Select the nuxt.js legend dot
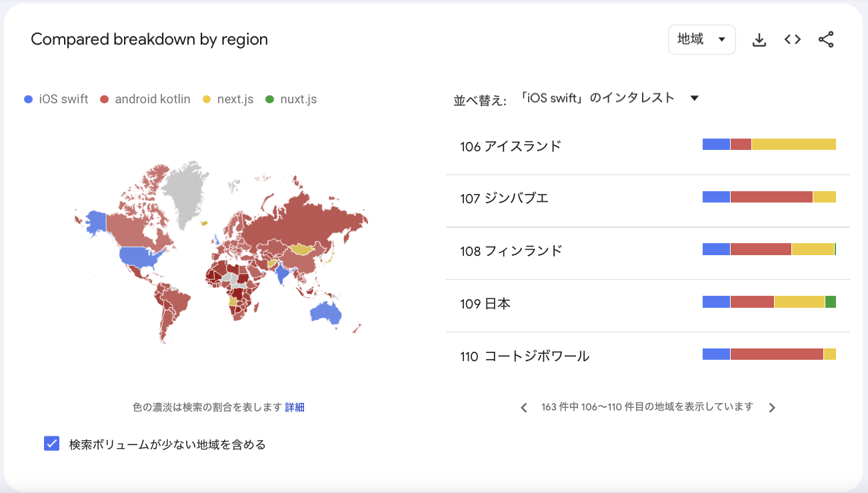The width and height of the screenshot is (868, 493). coord(269,99)
